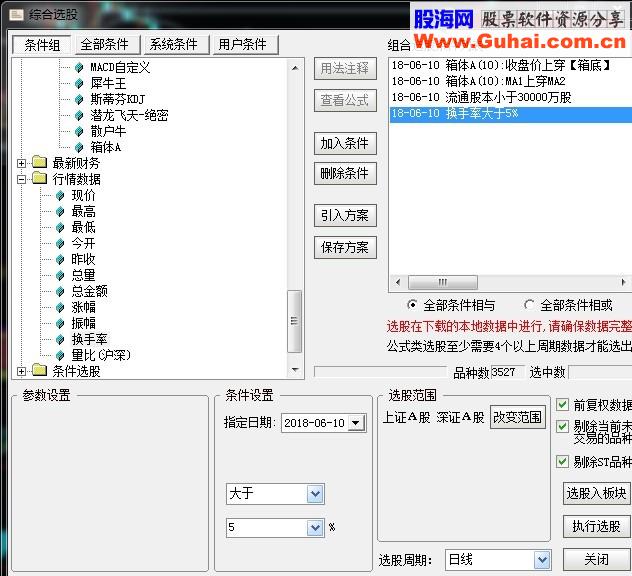Click the 最新财务 folder icon
Viewport: 632px width, 576px height.
(40, 162)
